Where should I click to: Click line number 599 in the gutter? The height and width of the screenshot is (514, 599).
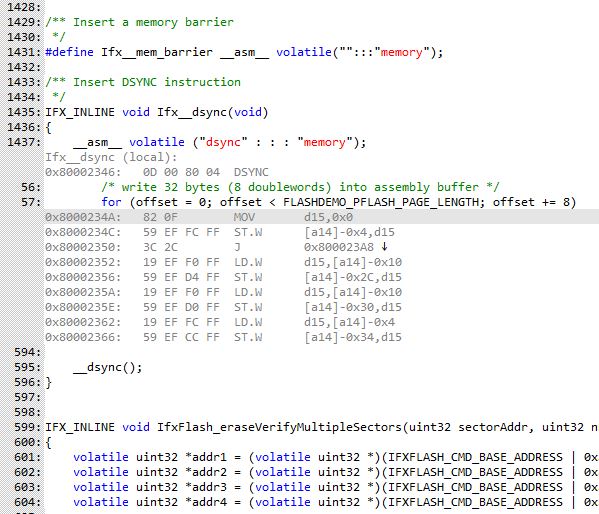27,427
